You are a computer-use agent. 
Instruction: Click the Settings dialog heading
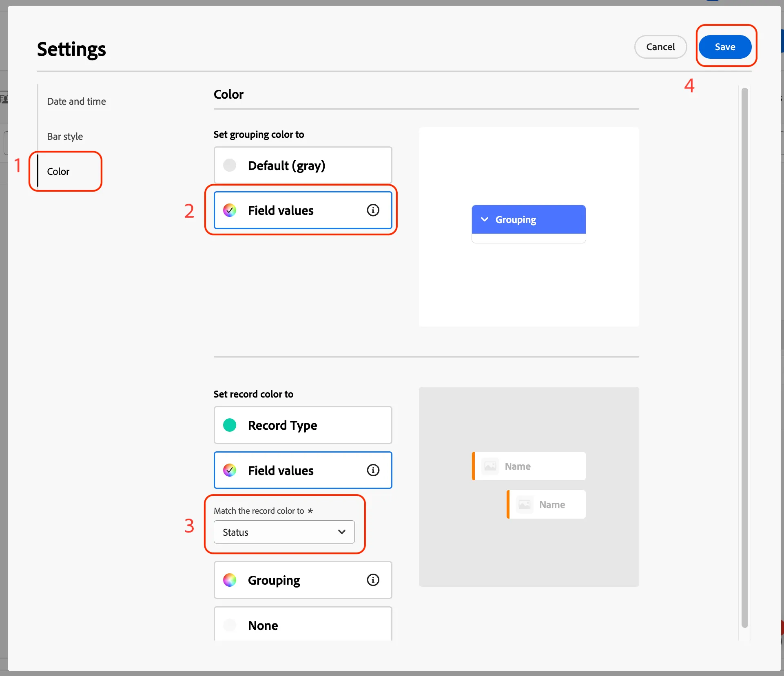(71, 49)
